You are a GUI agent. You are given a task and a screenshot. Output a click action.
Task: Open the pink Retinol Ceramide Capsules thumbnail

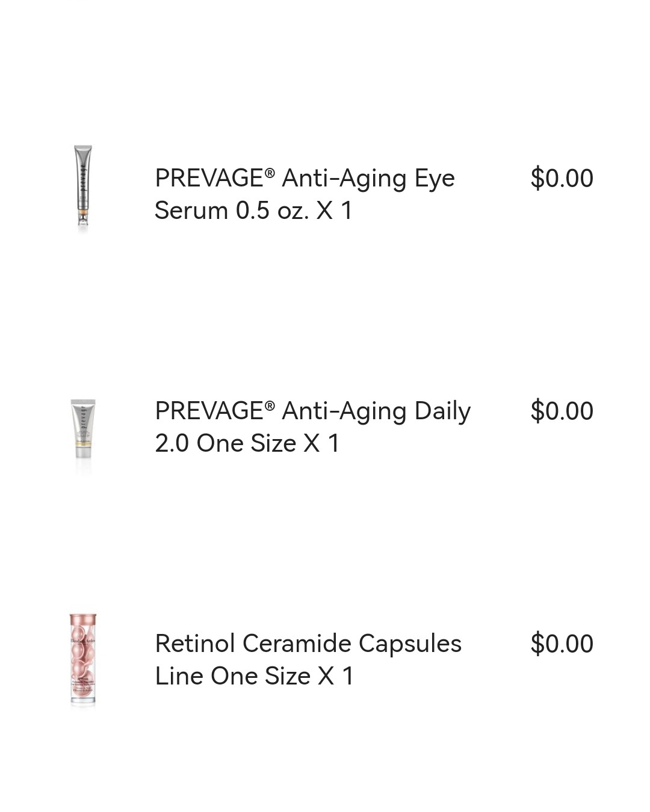pyautogui.click(x=83, y=660)
